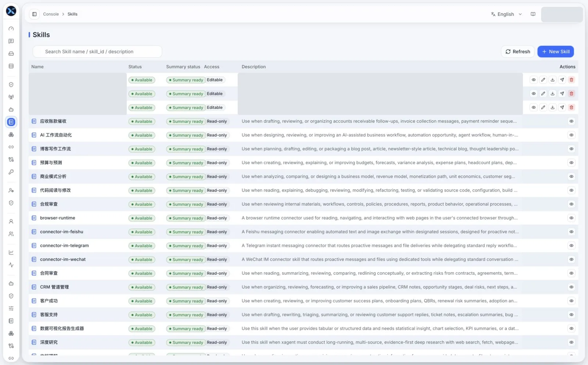View the 数据可视化报告生成器 skill via eye icon

tap(571, 329)
